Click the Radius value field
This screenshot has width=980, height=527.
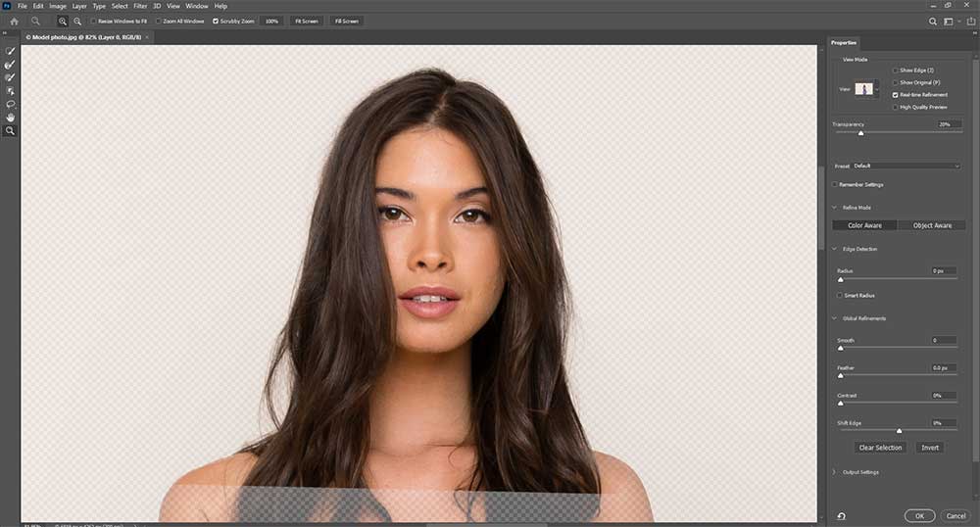click(x=943, y=271)
